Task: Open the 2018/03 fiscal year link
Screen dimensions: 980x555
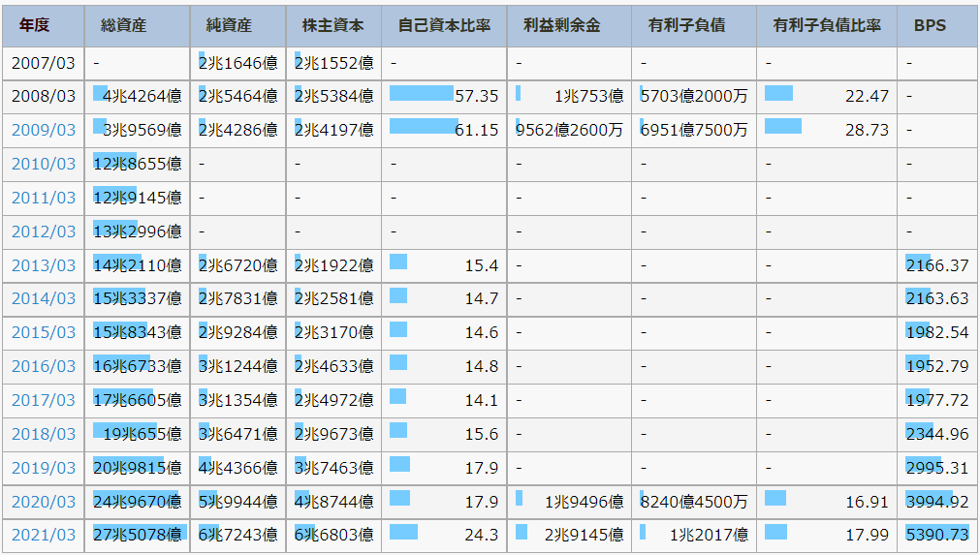Action: point(43,434)
